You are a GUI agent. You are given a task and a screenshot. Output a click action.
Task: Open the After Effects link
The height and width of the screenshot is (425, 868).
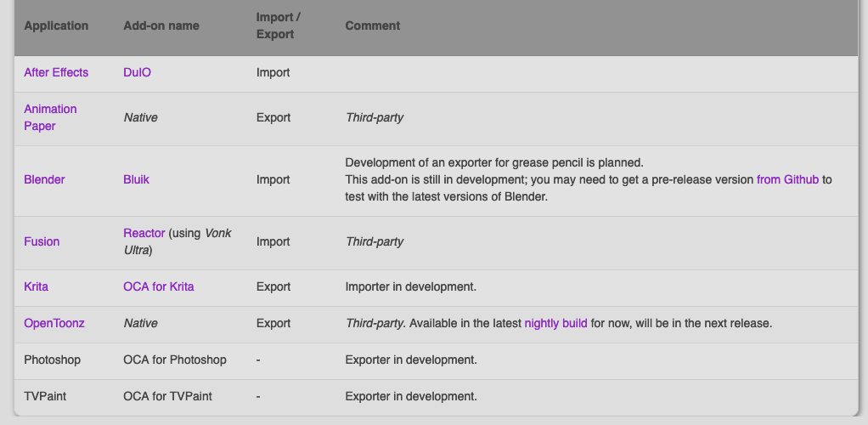pyautogui.click(x=56, y=72)
